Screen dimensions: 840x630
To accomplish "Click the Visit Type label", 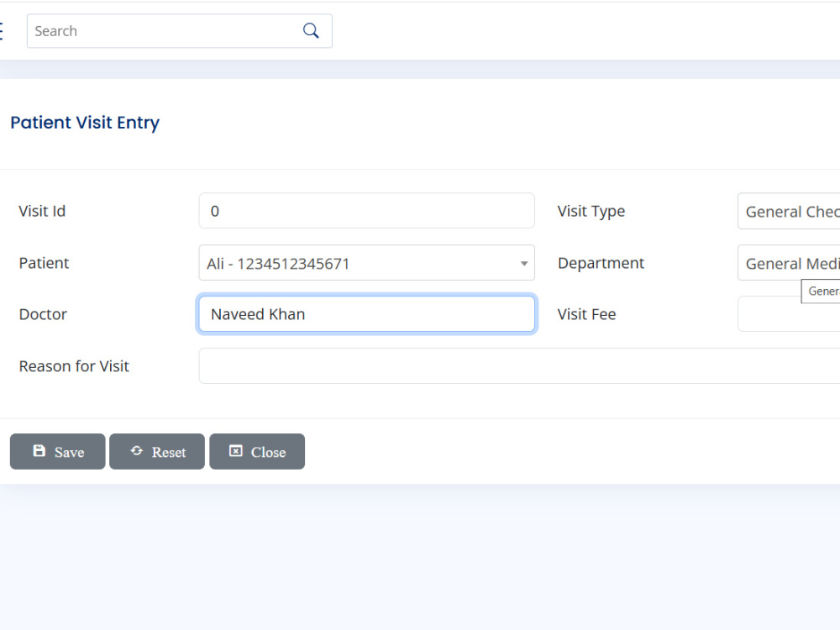I will (591, 212).
